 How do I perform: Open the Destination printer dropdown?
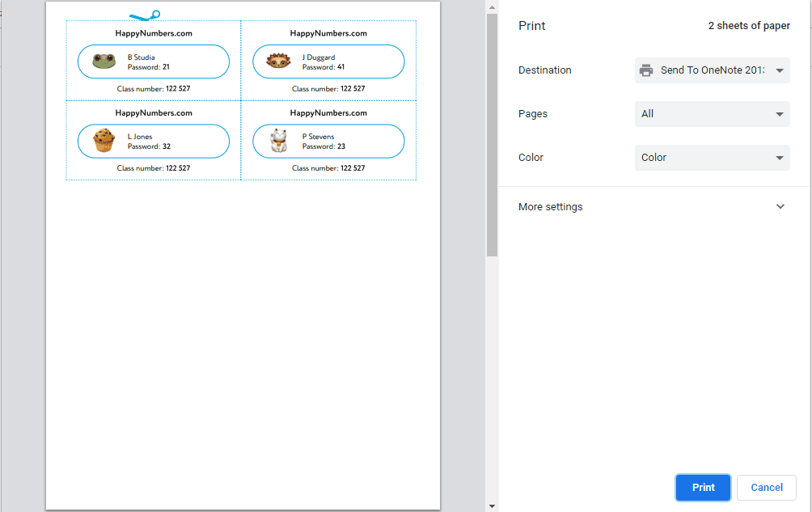pyautogui.click(x=712, y=70)
